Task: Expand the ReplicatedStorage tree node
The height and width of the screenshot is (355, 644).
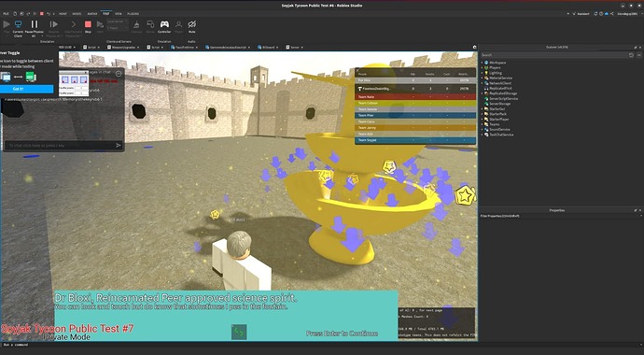Action: point(483,93)
